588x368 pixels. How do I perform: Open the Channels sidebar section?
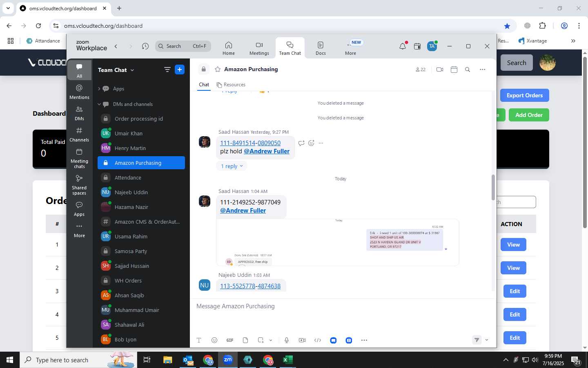[x=79, y=135]
